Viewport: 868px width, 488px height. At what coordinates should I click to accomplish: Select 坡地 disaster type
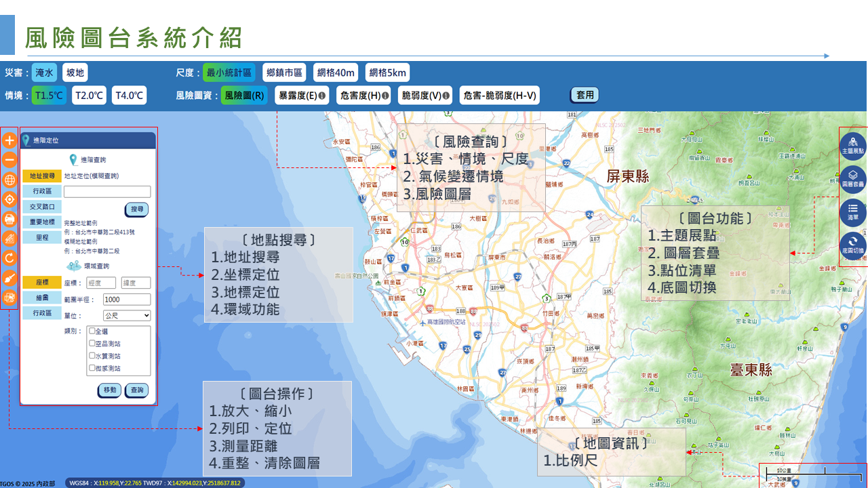[x=75, y=73]
